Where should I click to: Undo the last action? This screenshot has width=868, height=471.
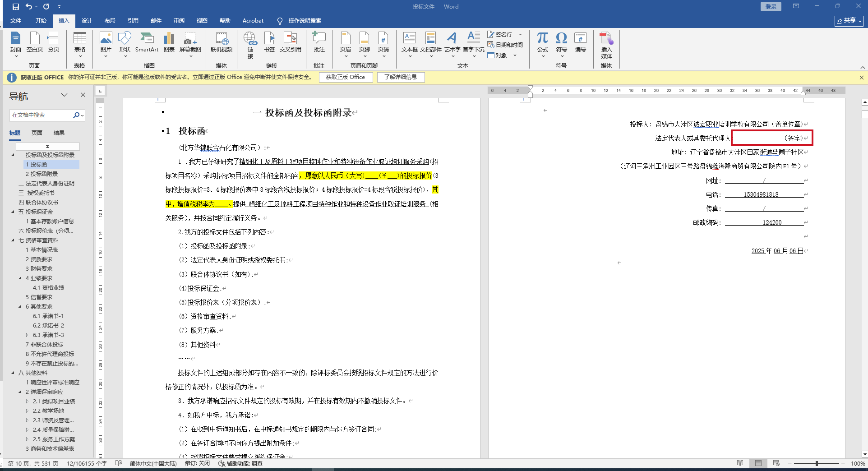coord(29,7)
